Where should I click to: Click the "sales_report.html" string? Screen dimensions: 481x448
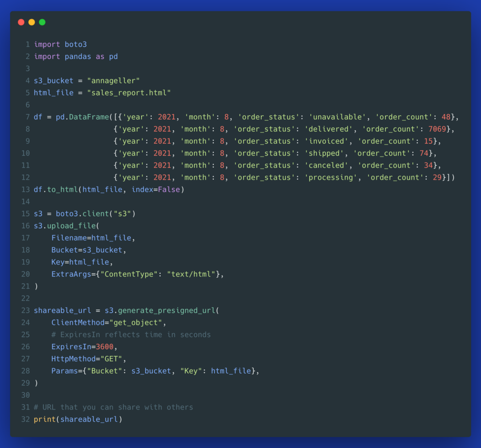(129, 93)
